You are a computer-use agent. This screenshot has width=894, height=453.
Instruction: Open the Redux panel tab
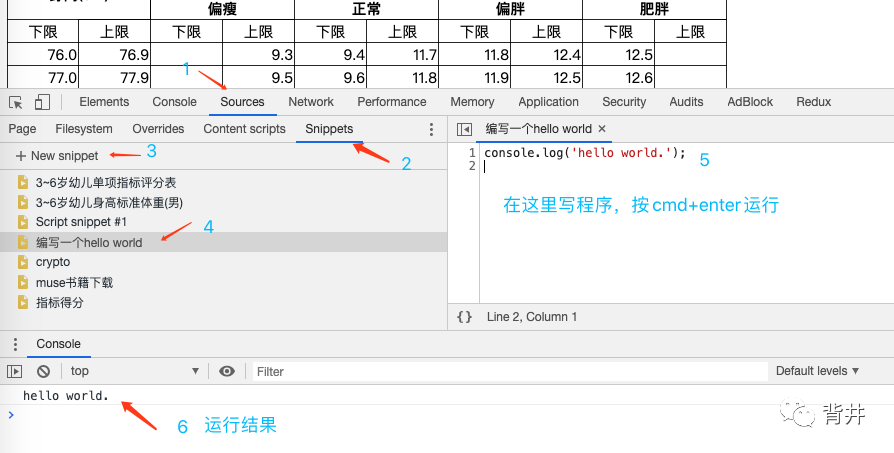coord(814,102)
